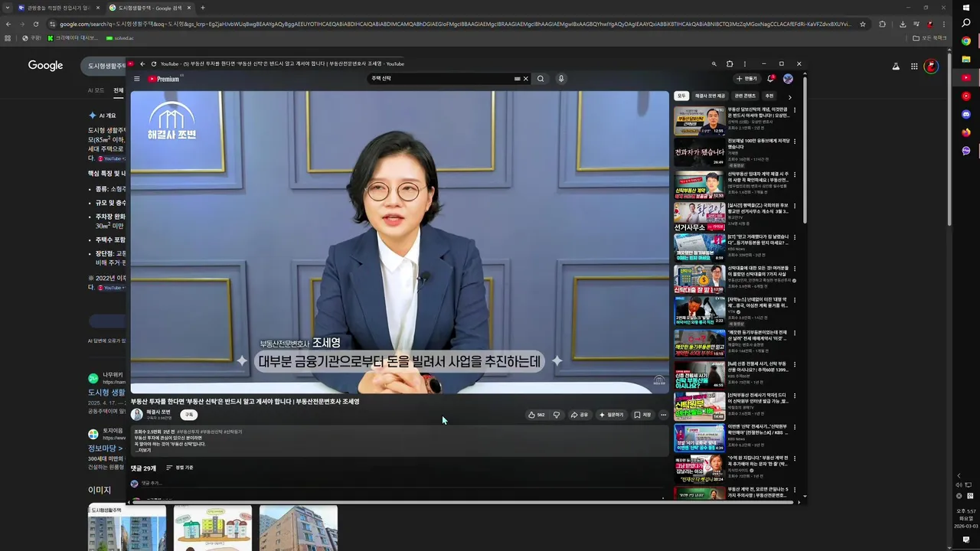Open the 해결사 조변 channel avatar
The height and width of the screenshot is (551, 980).
(x=137, y=415)
